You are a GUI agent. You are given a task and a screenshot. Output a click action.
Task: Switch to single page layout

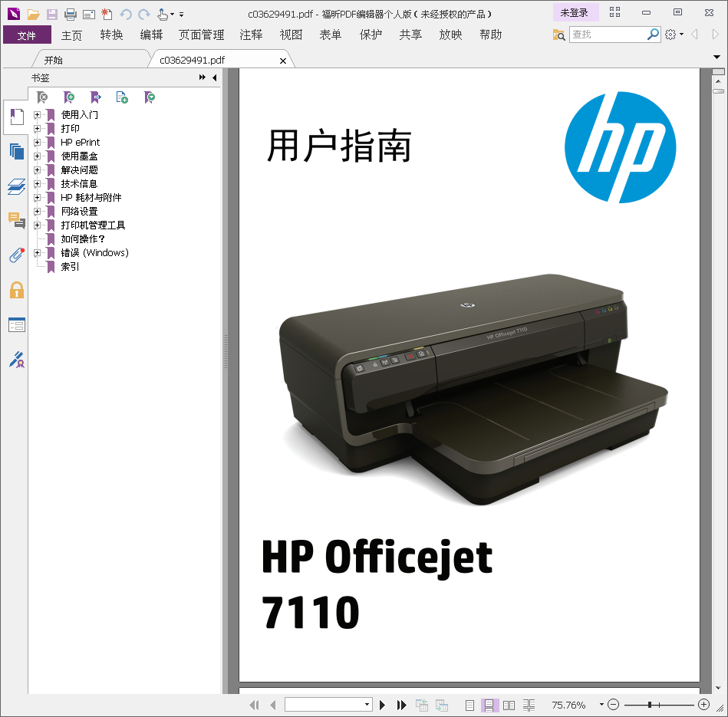(469, 705)
